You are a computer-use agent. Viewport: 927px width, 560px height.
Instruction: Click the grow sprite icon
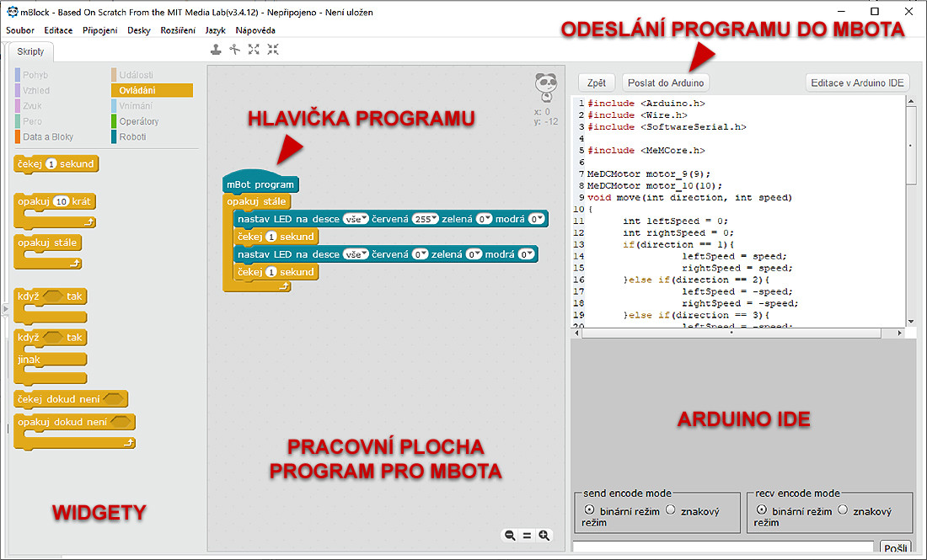click(x=254, y=50)
